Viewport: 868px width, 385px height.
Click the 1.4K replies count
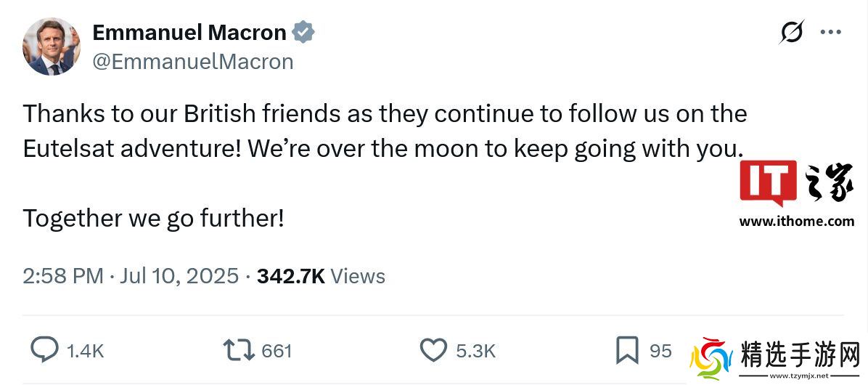(x=86, y=351)
